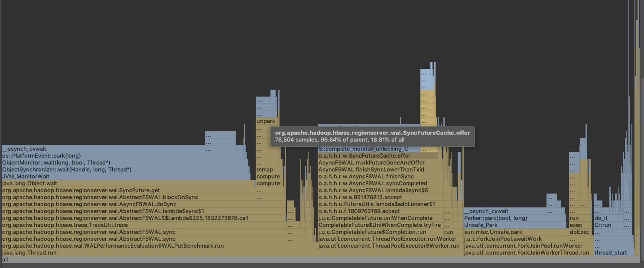Click the flame graph vertical scrollbar
644x268 pixels.
point(642,169)
